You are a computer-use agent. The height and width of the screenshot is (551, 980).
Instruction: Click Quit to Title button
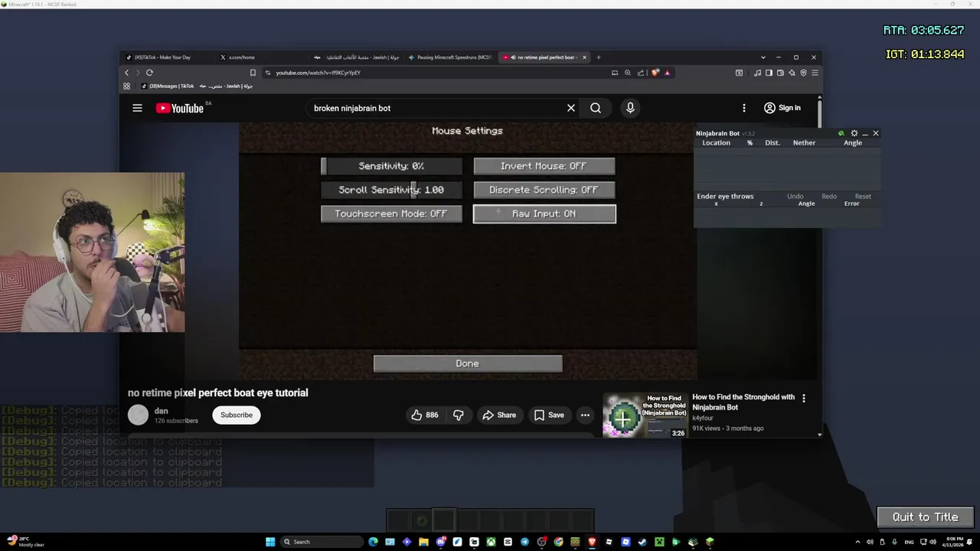tap(925, 517)
